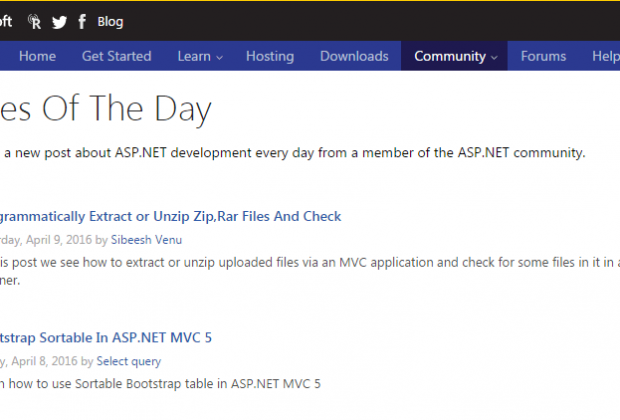Open the Hosting menu item
The image size is (620, 420).
(270, 56)
